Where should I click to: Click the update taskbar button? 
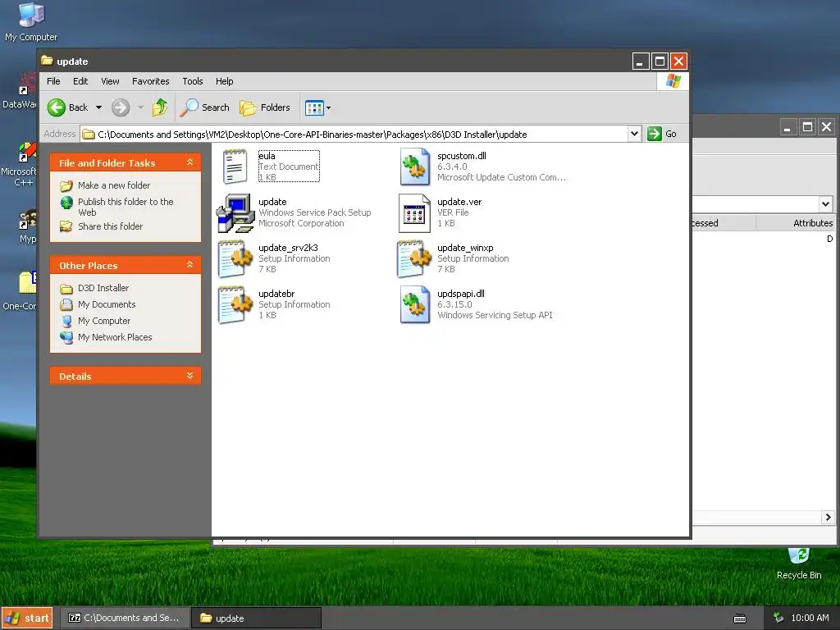[x=256, y=619]
